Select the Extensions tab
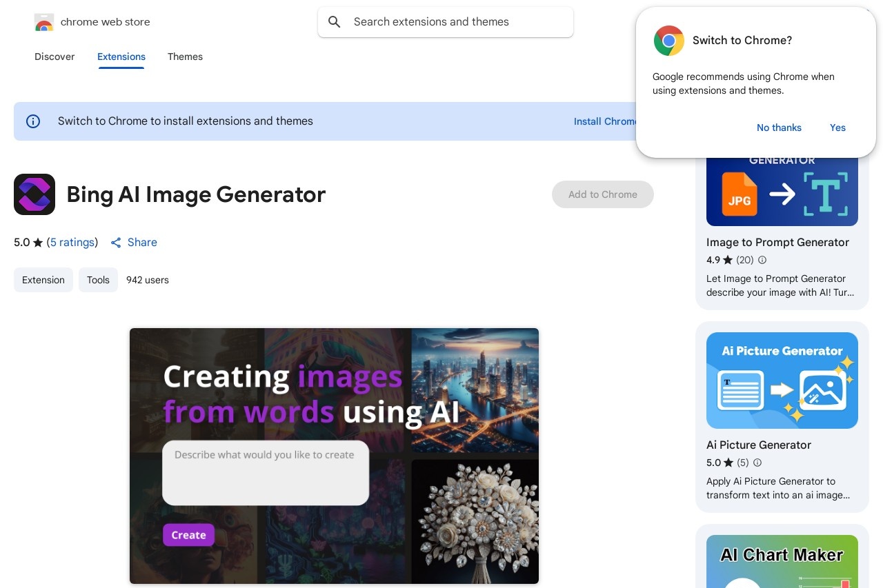This screenshot has height=588, width=883. point(121,57)
